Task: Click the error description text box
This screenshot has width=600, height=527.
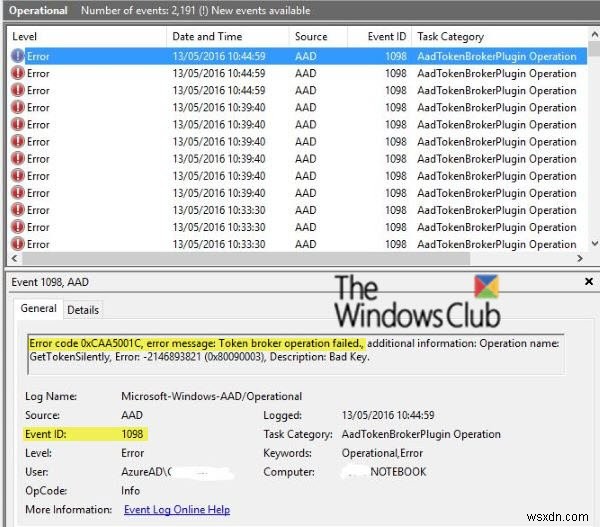Action: point(296,355)
